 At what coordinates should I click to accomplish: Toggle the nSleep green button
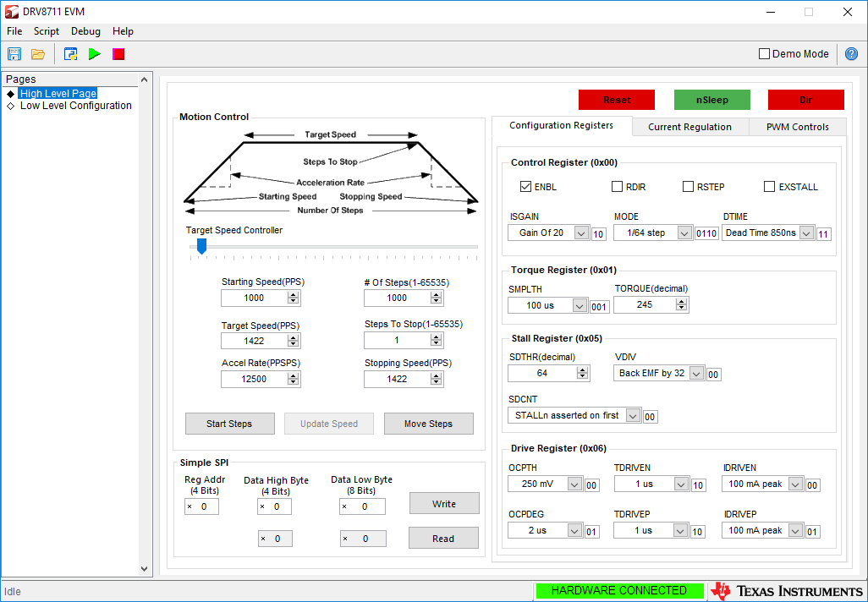(711, 100)
